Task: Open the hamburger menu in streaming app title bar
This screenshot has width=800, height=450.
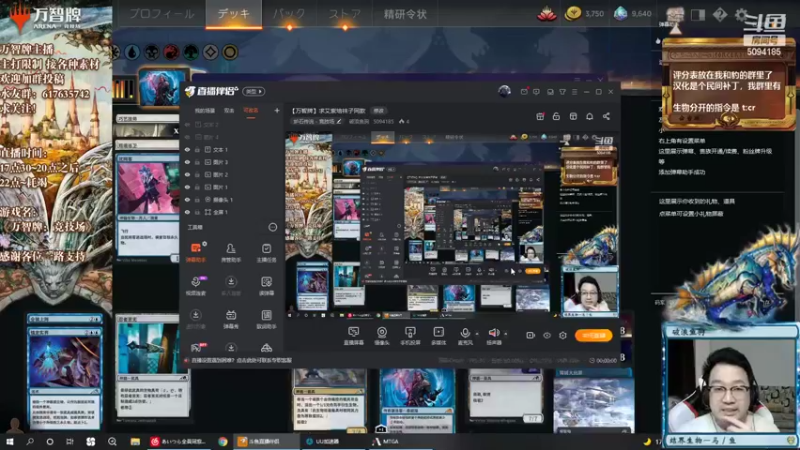Action: [x=574, y=92]
